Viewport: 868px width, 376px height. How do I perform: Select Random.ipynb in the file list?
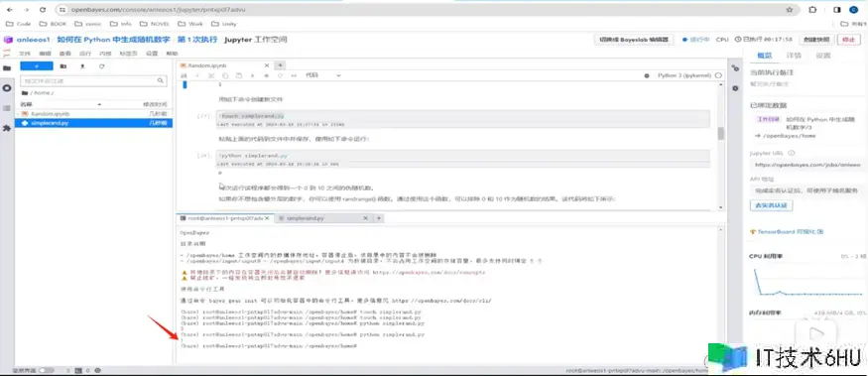(x=94, y=113)
